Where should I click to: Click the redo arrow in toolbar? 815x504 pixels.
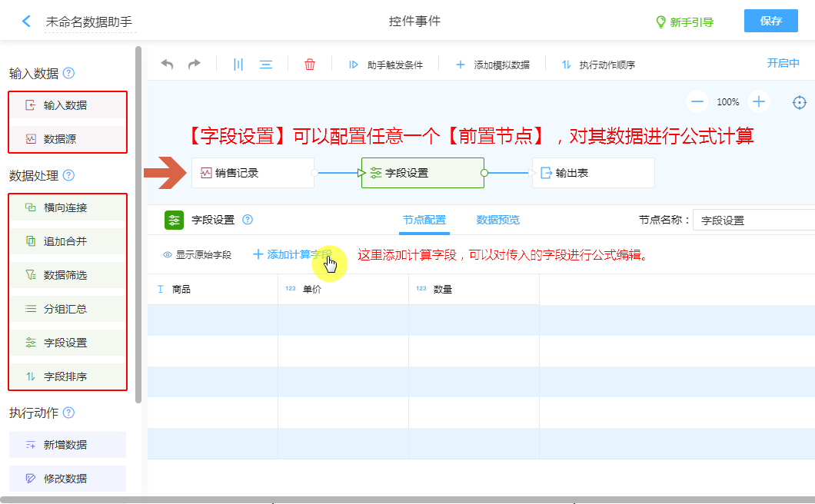click(195, 65)
